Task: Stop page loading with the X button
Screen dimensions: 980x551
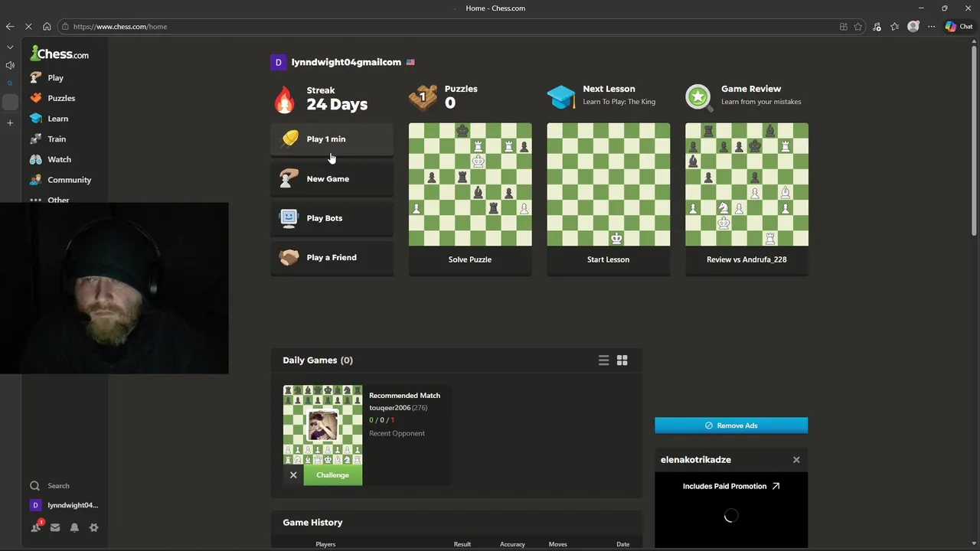Action: (x=28, y=27)
